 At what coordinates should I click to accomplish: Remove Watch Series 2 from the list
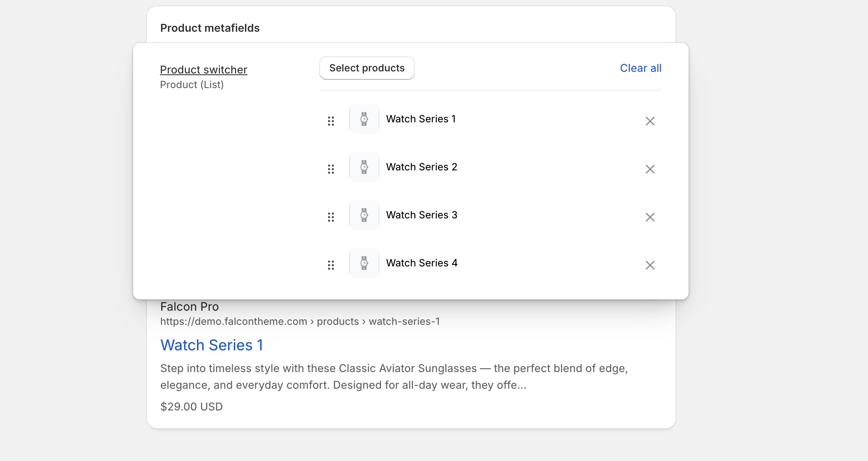tap(650, 169)
